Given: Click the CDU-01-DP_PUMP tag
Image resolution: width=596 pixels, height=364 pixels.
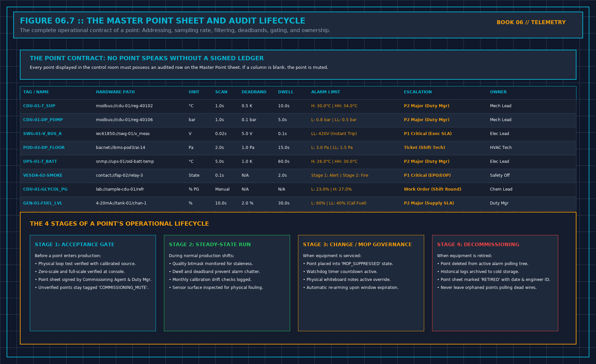Looking at the screenshot, I should pos(43,120).
